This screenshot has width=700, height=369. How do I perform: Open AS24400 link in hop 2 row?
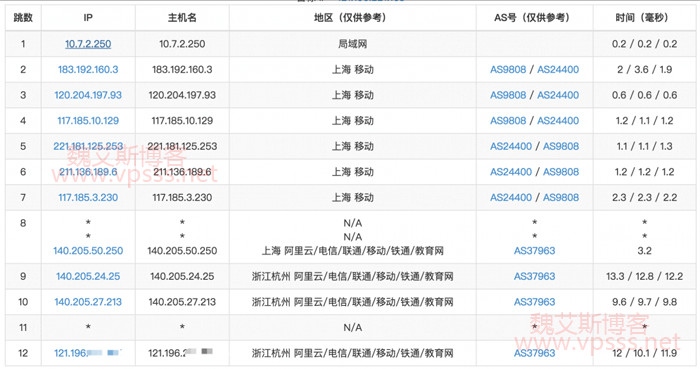[x=558, y=69]
